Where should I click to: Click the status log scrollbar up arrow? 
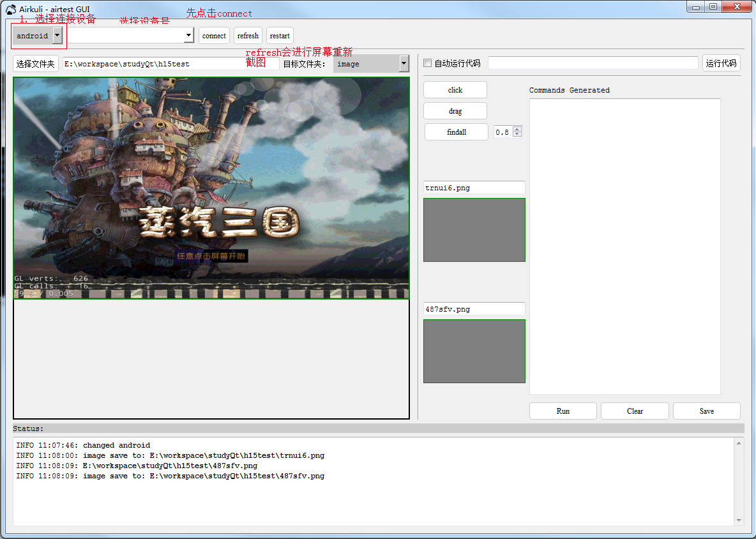coord(739,443)
